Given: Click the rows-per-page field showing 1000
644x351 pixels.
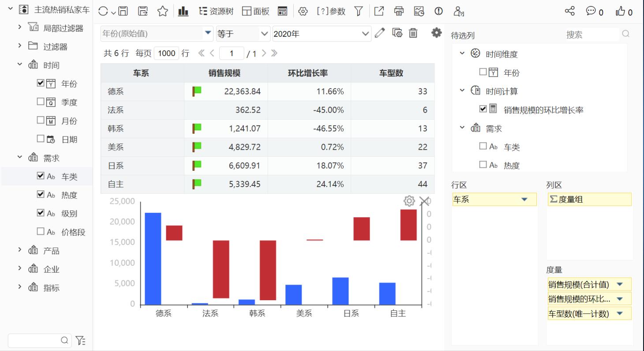Looking at the screenshot, I should pyautogui.click(x=167, y=53).
